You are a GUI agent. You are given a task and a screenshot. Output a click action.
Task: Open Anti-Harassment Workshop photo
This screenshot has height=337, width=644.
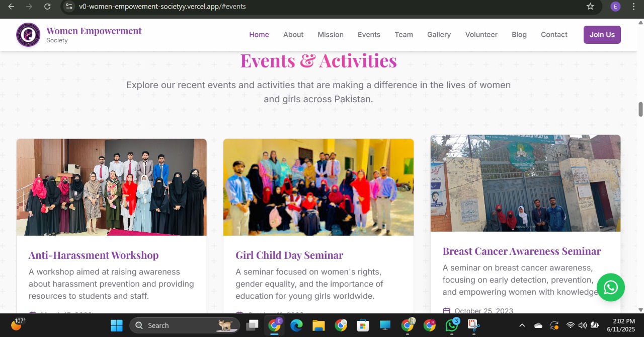tap(112, 187)
